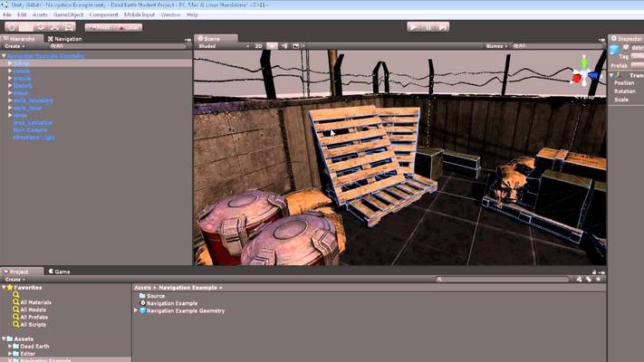This screenshot has height=362, width=644.
Task: Select the Scene view tab
Action: [x=216, y=39]
